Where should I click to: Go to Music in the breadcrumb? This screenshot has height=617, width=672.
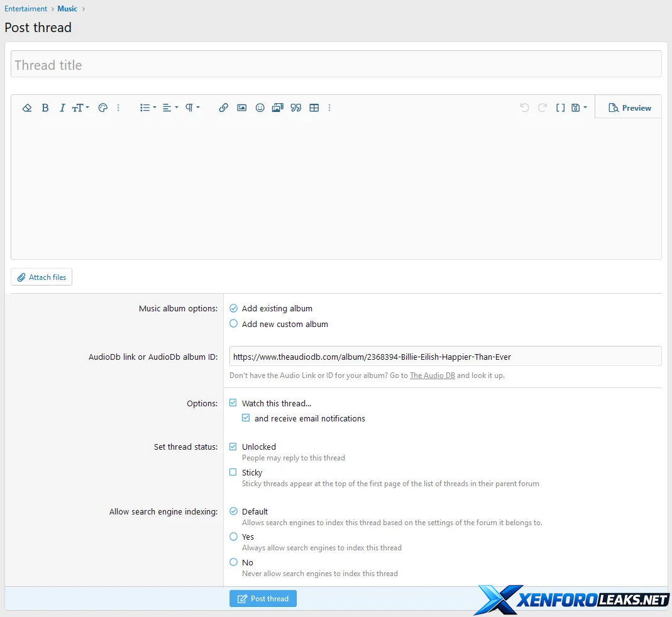coord(67,9)
